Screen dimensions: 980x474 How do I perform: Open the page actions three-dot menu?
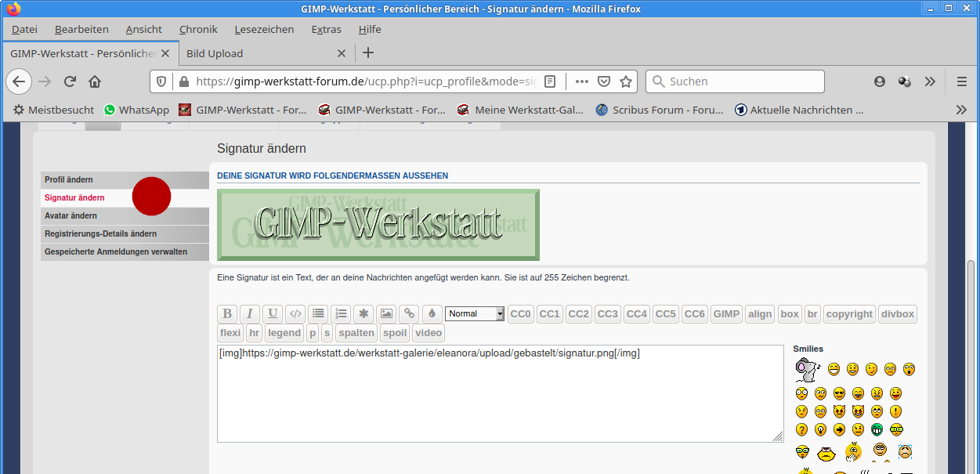coord(581,81)
